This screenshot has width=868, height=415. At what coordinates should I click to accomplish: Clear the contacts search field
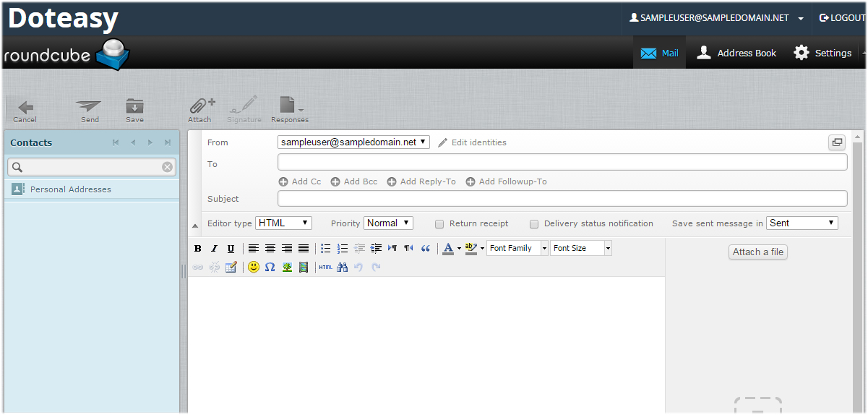coord(167,167)
